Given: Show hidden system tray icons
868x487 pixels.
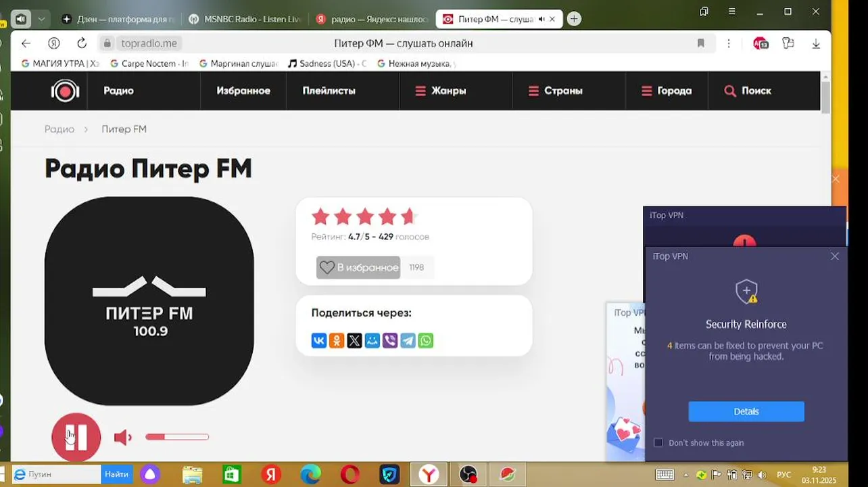Looking at the screenshot, I should 686,475.
